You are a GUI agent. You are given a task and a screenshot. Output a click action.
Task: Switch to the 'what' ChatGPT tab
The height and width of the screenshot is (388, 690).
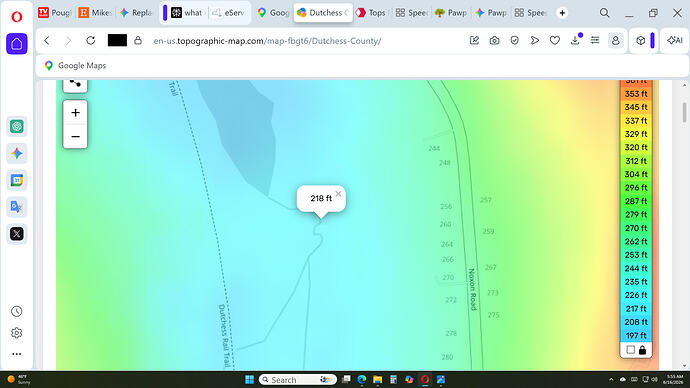pyautogui.click(x=187, y=13)
